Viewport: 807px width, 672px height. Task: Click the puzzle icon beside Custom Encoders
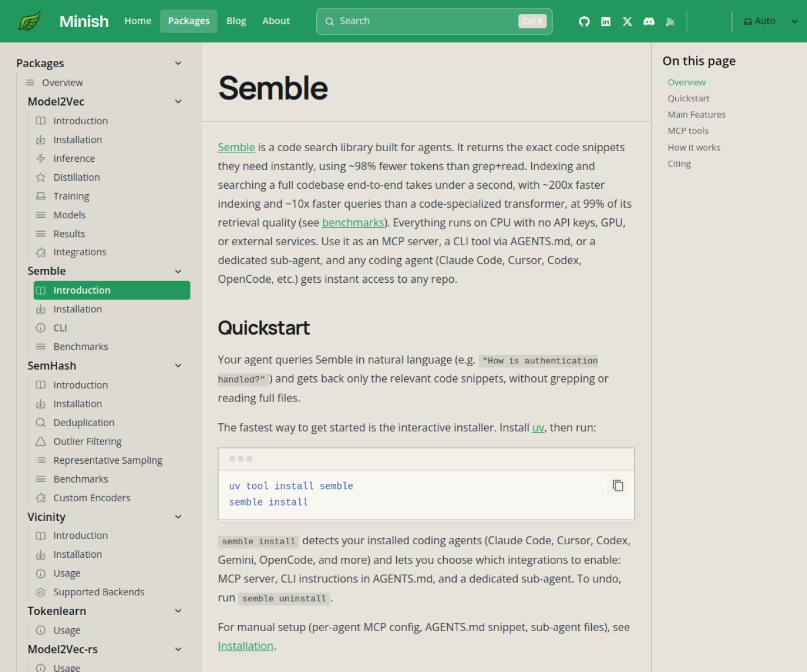pos(41,498)
